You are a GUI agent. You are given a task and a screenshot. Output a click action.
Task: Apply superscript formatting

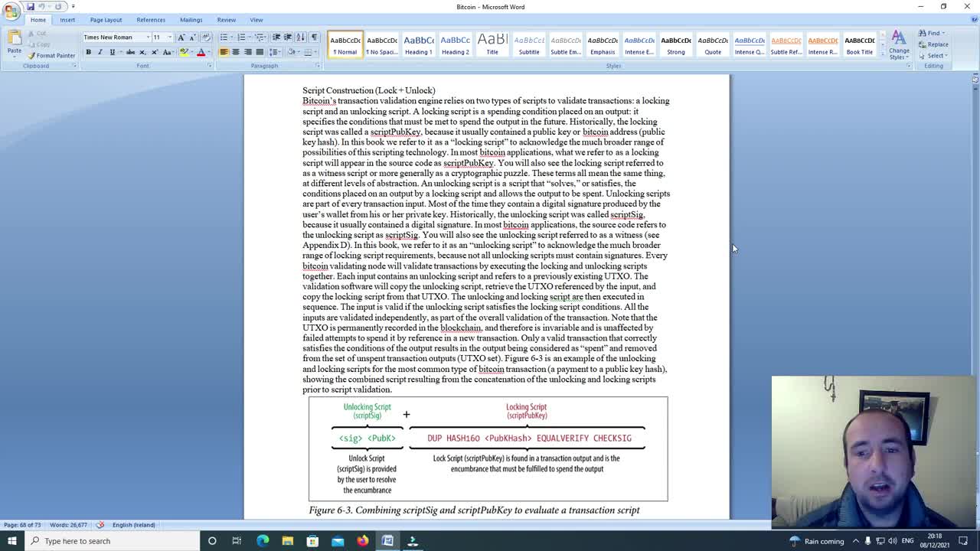(154, 52)
